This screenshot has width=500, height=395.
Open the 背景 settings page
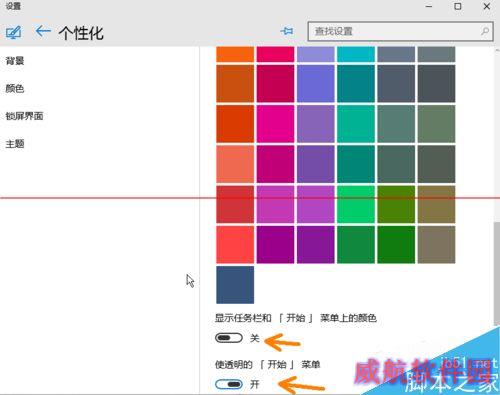[x=15, y=61]
